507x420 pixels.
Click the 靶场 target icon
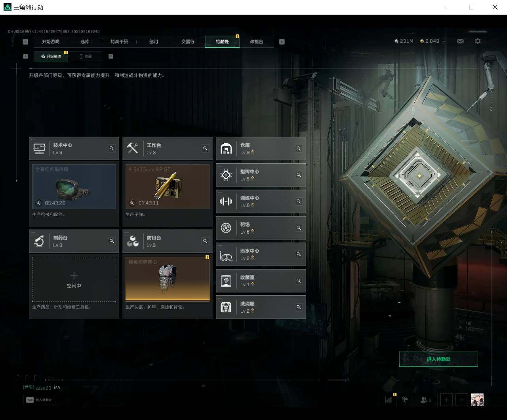[x=226, y=228]
